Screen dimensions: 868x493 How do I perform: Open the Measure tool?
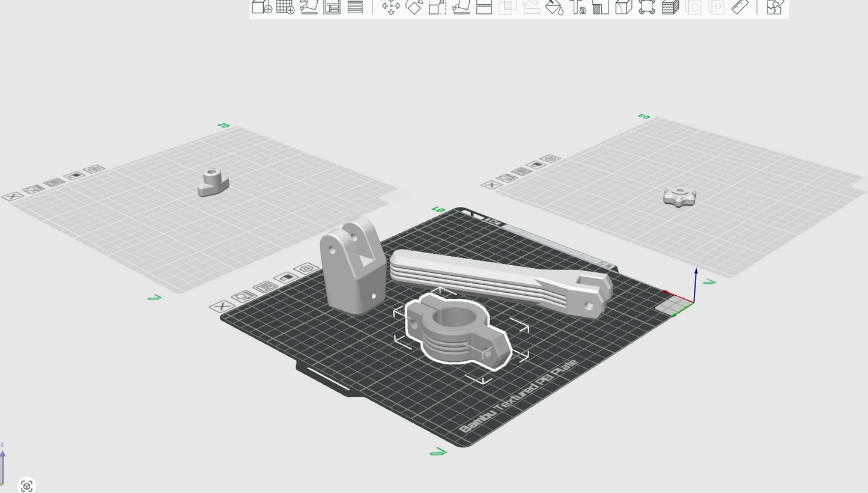point(741,7)
